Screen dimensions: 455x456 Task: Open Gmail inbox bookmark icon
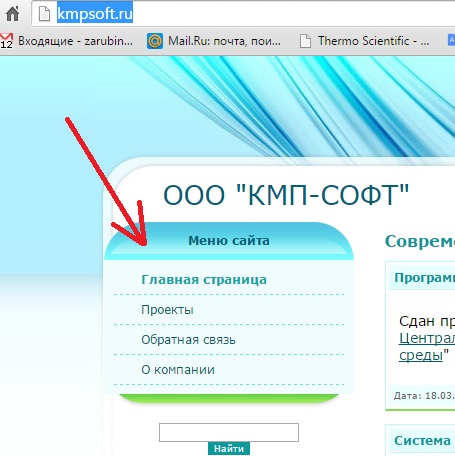coord(6,41)
